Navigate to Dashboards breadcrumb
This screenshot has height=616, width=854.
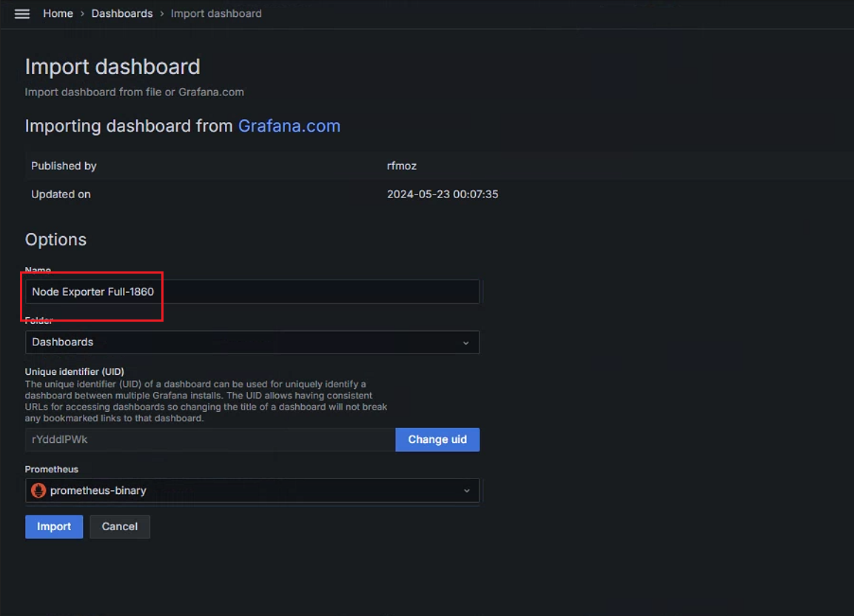click(x=122, y=13)
